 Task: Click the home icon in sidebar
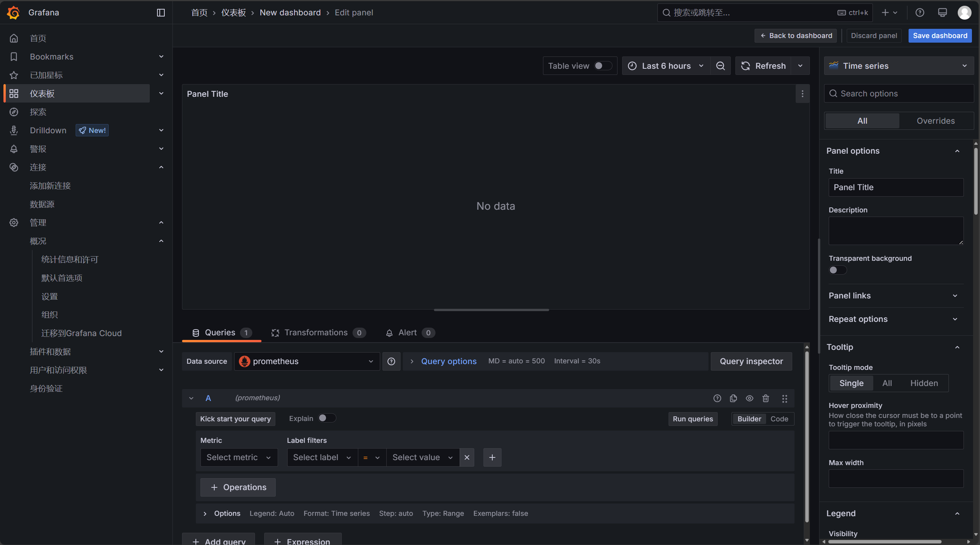point(14,38)
